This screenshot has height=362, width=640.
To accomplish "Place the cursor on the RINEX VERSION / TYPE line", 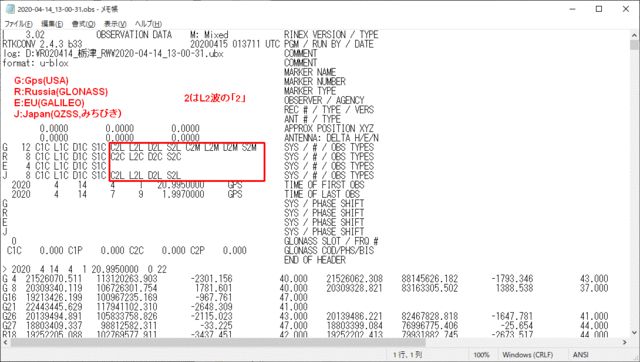I will coord(331,35).
